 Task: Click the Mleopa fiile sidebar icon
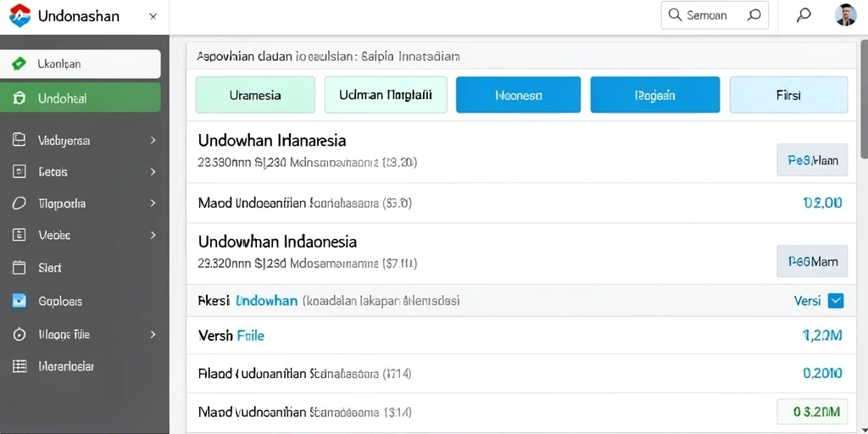pyautogui.click(x=19, y=334)
